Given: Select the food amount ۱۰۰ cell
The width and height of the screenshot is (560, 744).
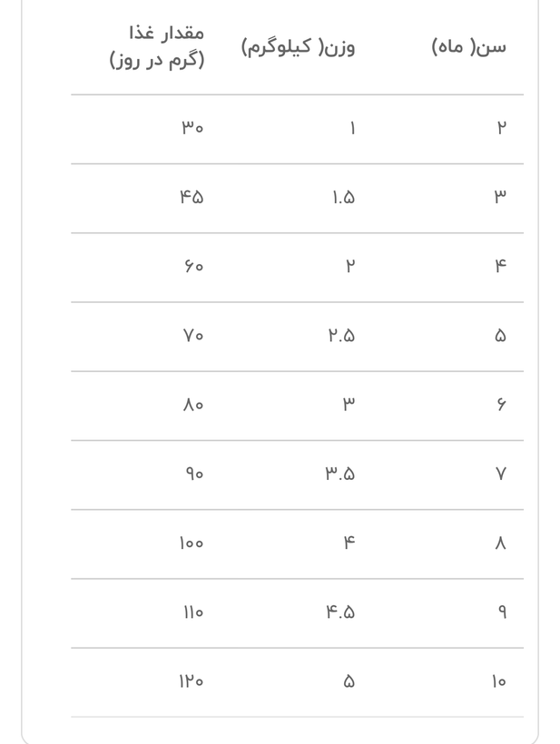Looking at the screenshot, I should (x=192, y=543).
